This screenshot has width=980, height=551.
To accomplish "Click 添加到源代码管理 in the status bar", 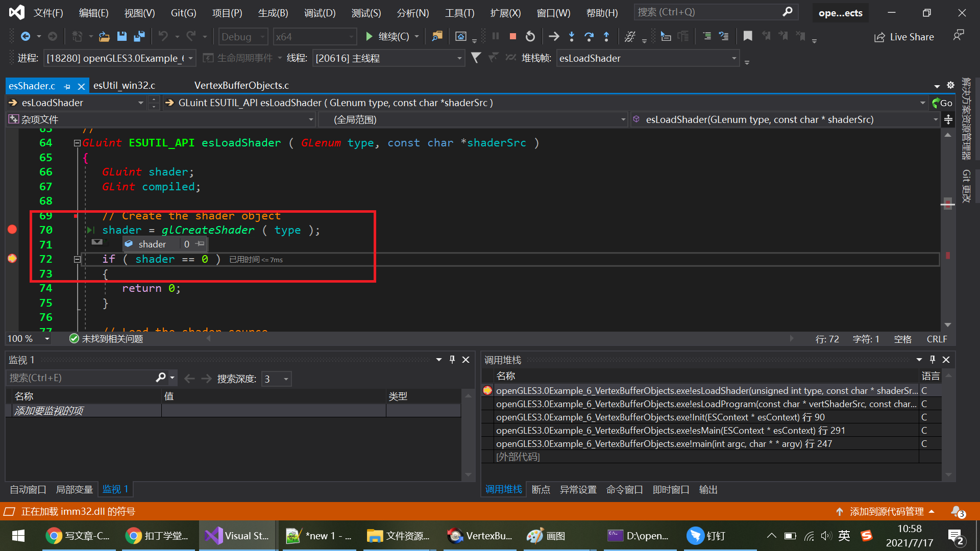I will tap(887, 511).
